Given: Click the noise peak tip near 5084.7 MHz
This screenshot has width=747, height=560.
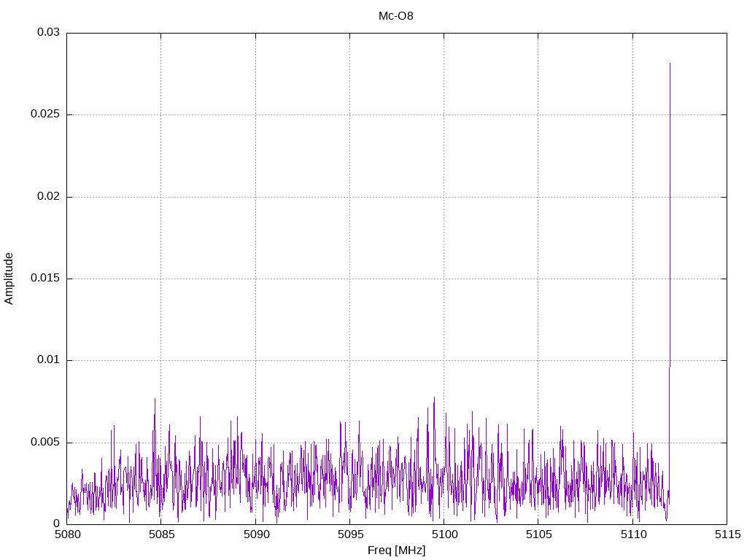Looking at the screenshot, I should [155, 399].
